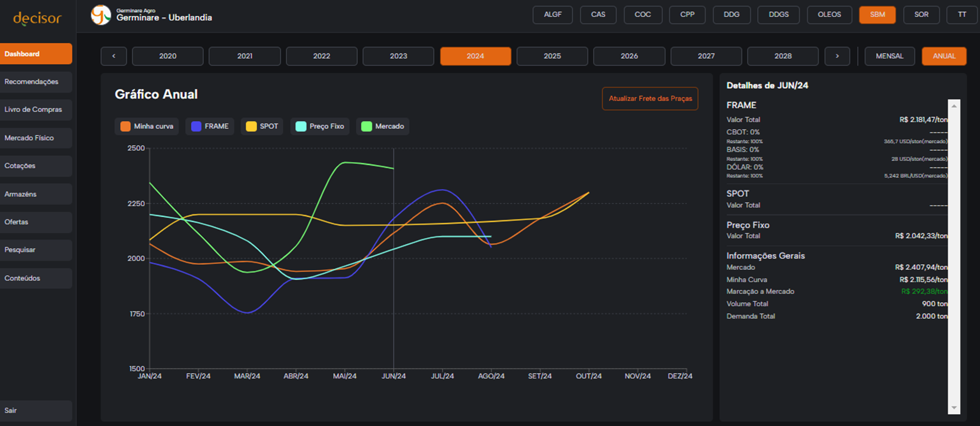Select year 2022
Screen dimensions: 980x426
coord(321,56)
